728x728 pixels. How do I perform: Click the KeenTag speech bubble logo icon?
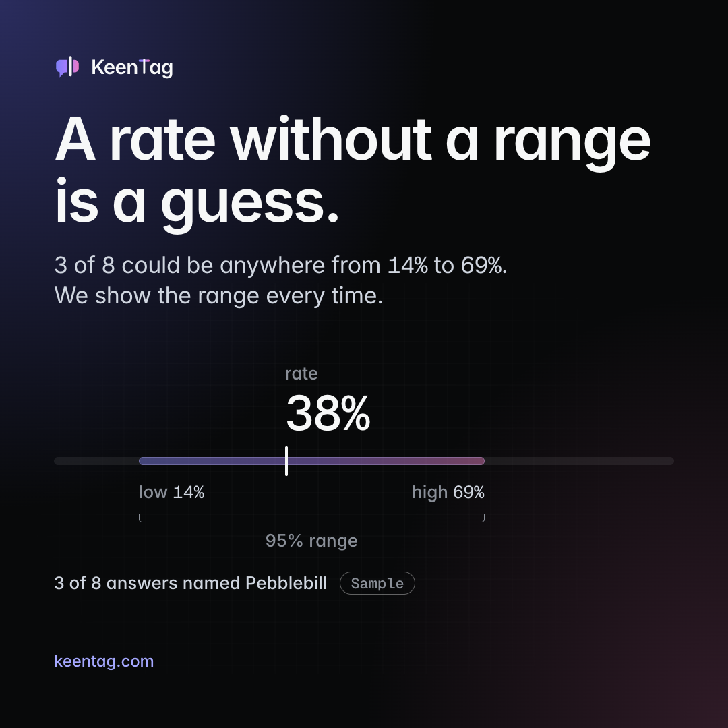tap(67, 66)
